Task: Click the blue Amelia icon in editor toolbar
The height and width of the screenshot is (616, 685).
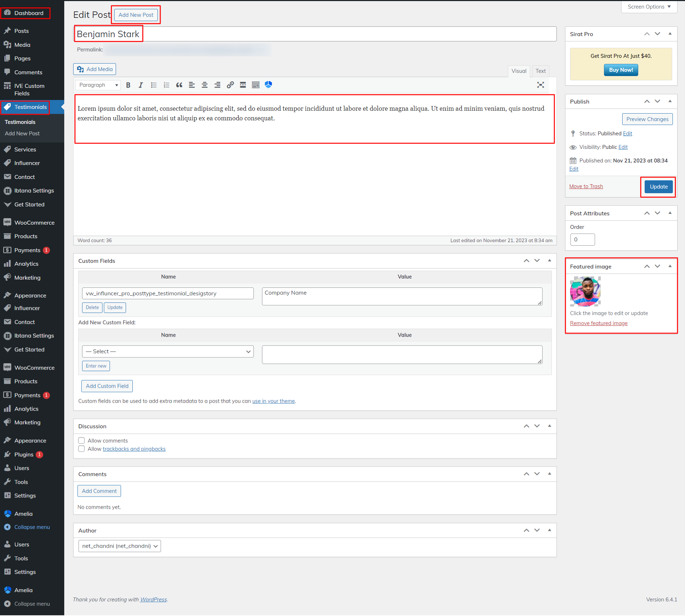Action: (268, 85)
